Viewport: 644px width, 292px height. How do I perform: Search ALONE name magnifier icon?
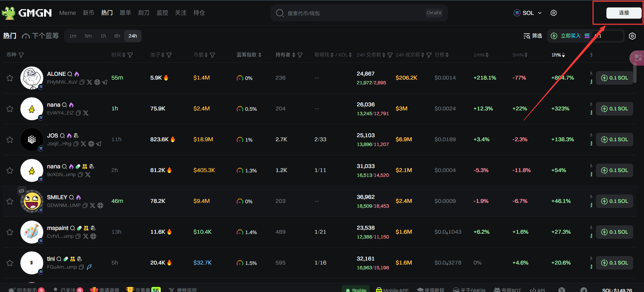pos(70,74)
